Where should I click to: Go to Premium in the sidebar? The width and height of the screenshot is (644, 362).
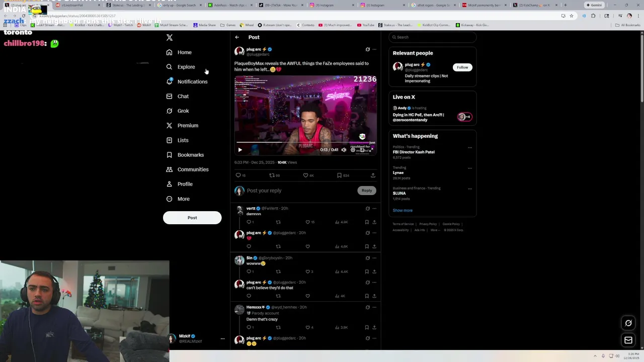pos(182,125)
